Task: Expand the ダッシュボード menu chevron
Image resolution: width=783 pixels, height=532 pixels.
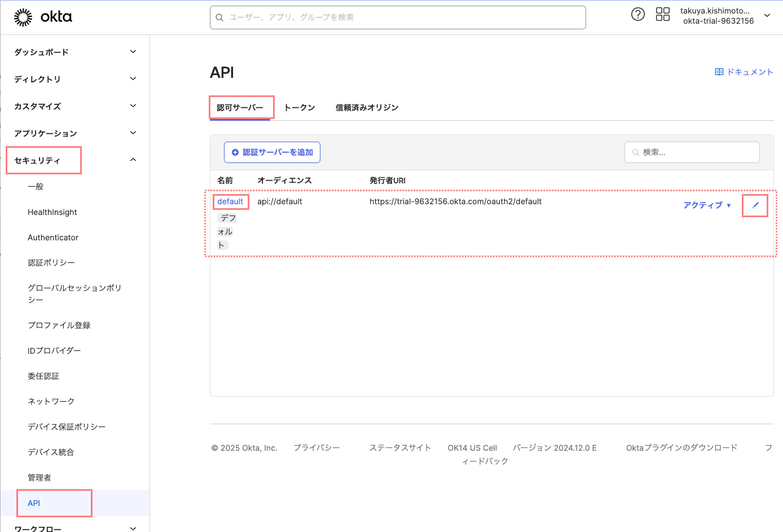Action: [x=133, y=52]
